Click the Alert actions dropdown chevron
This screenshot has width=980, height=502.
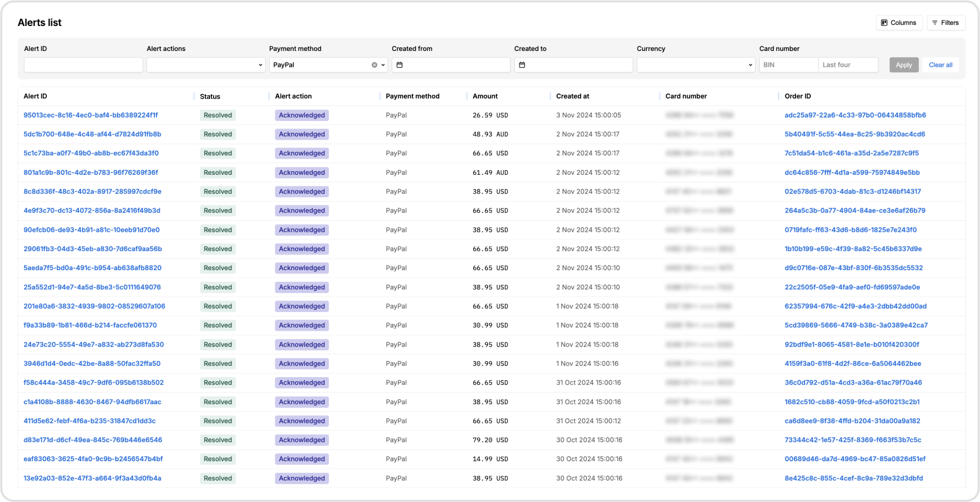point(260,65)
